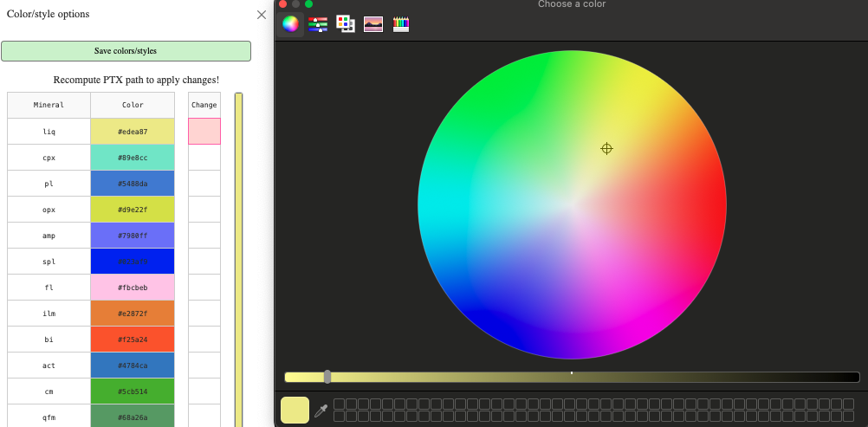Viewport: 868px width, 427px height.
Task: Activate the eyedropper color sampler
Action: coord(321,411)
